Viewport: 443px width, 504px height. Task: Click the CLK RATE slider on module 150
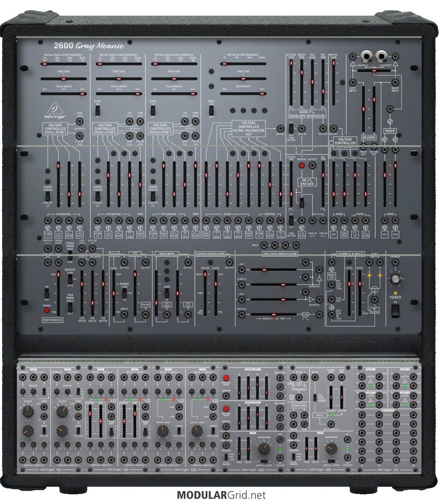[x=331, y=397]
